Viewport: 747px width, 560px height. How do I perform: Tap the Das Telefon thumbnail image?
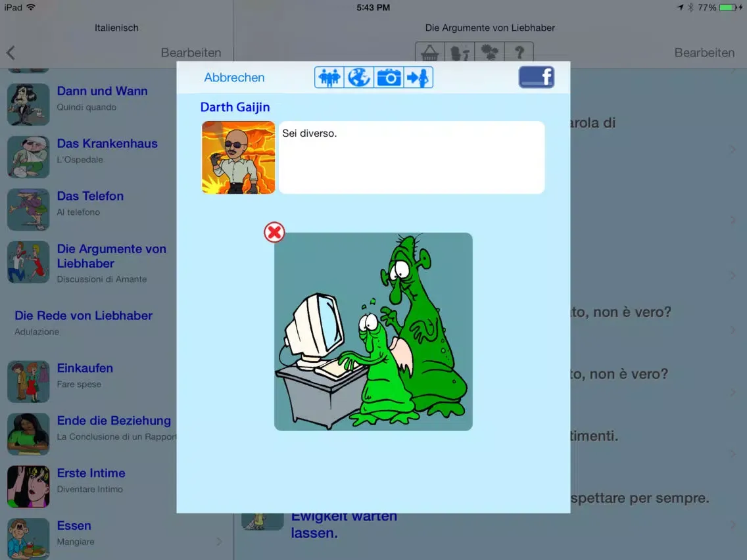coord(28,209)
